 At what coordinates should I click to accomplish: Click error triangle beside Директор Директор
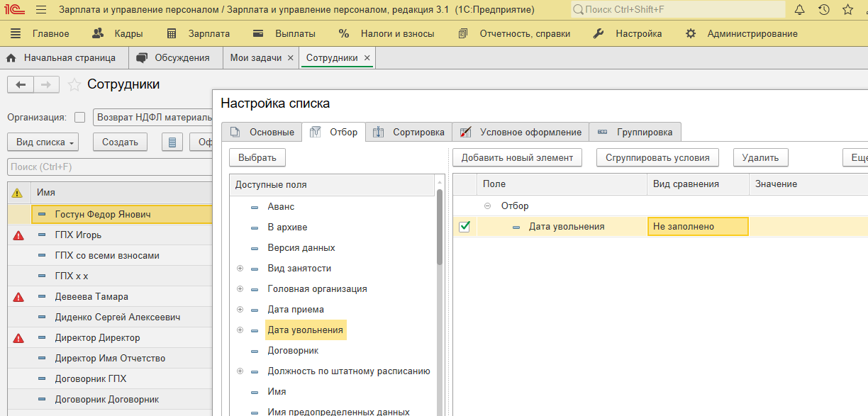pyautogui.click(x=18, y=338)
